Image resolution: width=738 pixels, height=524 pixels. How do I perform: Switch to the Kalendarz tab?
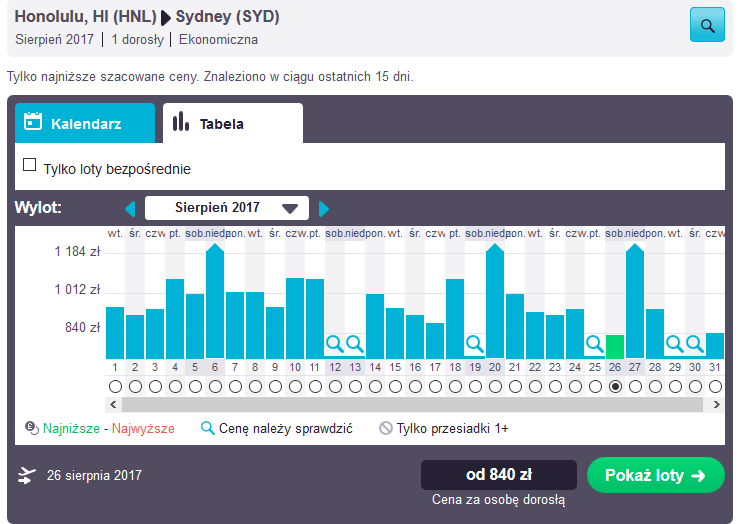85,123
